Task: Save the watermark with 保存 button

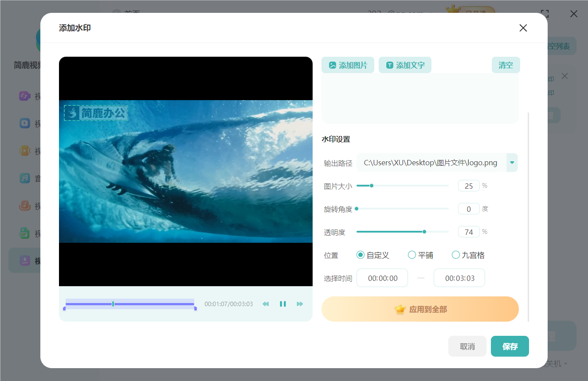Action: point(510,346)
